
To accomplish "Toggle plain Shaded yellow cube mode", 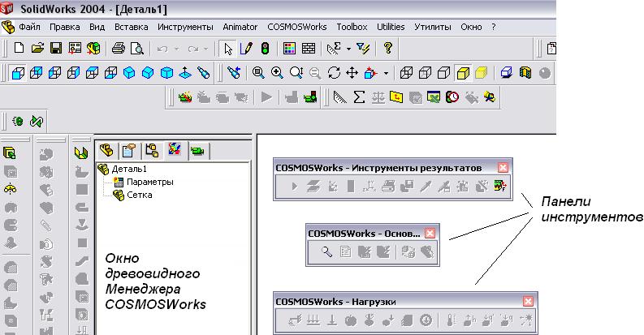I will pyautogui.click(x=482, y=73).
